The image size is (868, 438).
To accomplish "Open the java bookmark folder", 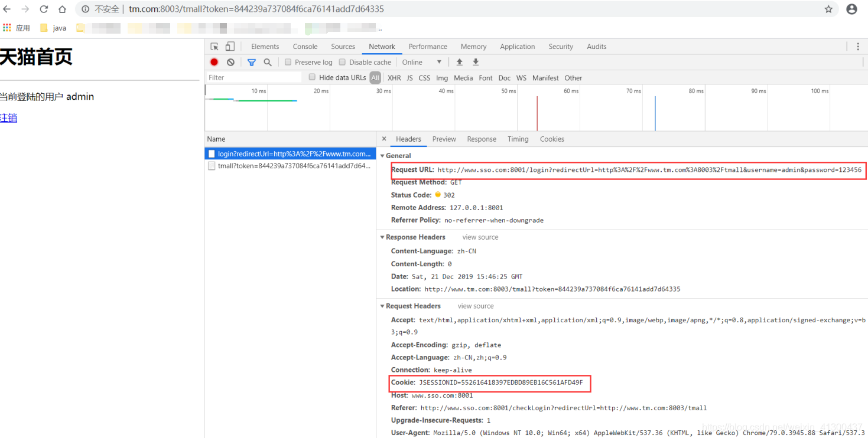I will pos(53,28).
